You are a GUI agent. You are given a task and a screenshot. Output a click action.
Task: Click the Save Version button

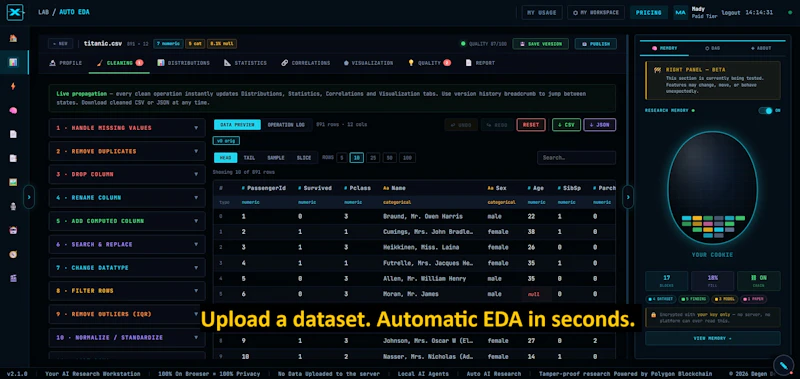(x=540, y=44)
